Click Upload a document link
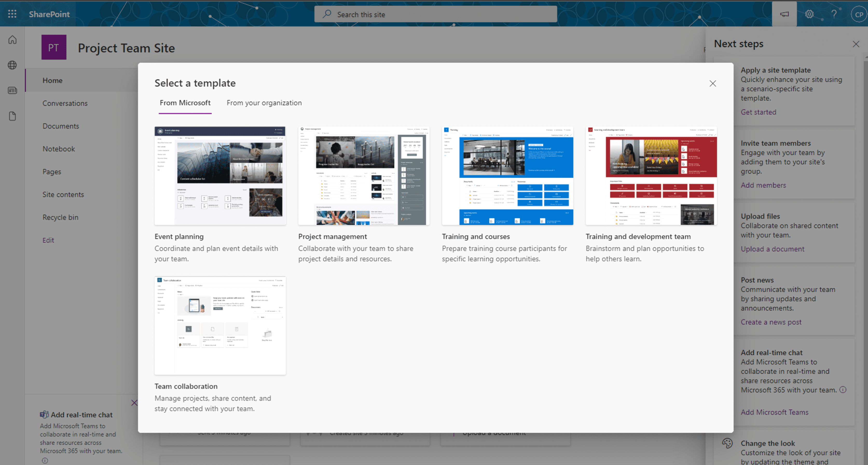Screen dimensions: 868x465 (x=771, y=249)
